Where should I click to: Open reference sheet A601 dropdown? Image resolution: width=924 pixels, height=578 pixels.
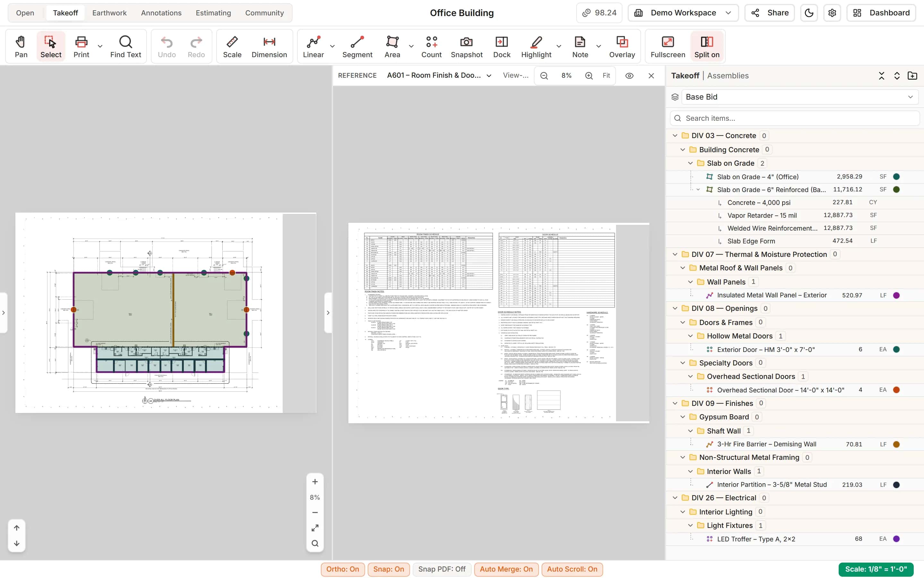[439, 76]
